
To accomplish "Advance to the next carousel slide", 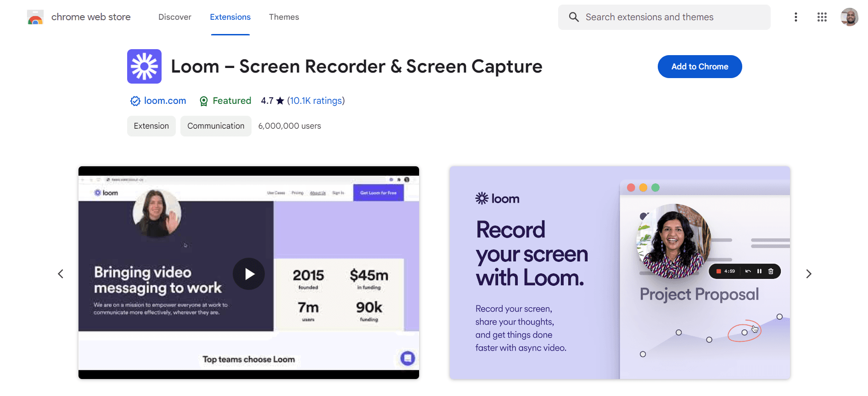I will (808, 274).
